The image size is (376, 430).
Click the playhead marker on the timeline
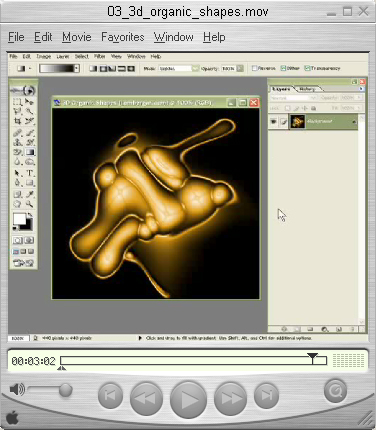pos(312,357)
